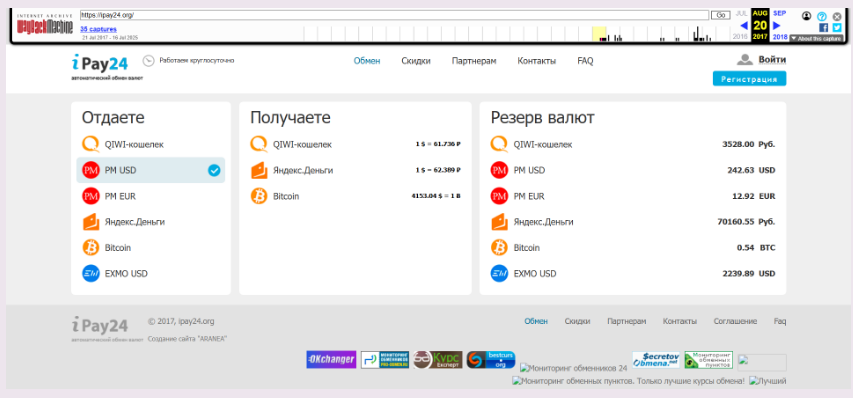Click the Wayback user account icon
This screenshot has height=398, width=853.
[x=807, y=16]
